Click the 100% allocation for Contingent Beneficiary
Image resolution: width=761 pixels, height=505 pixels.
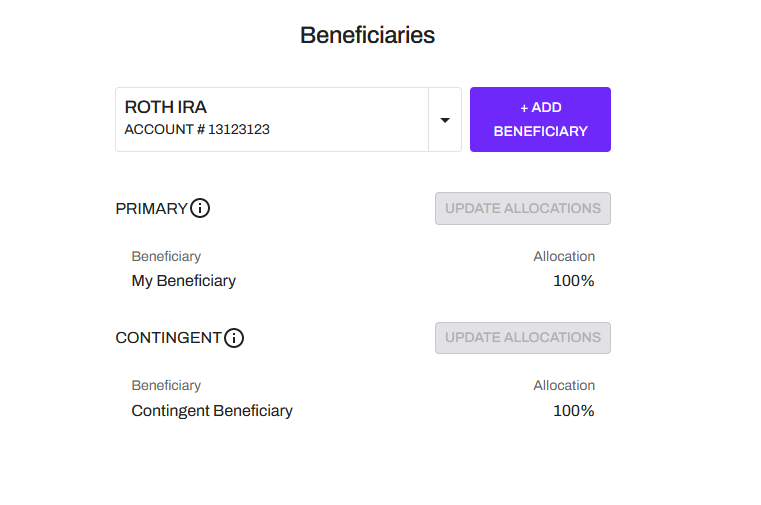click(x=574, y=411)
